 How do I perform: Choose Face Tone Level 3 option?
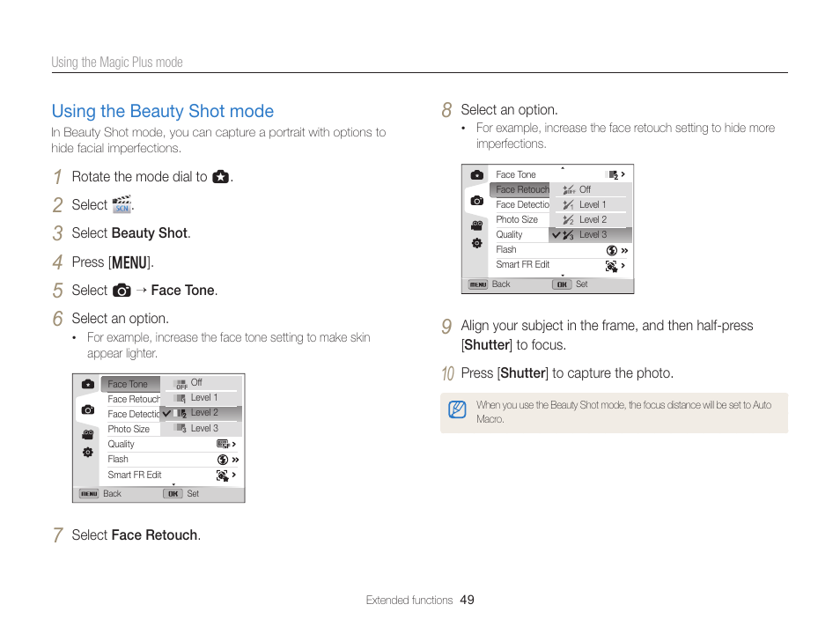(202, 428)
